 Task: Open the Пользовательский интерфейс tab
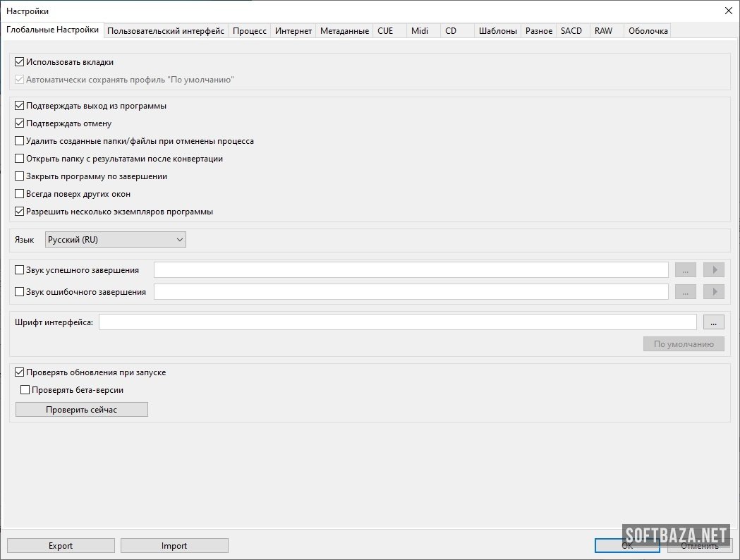166,31
